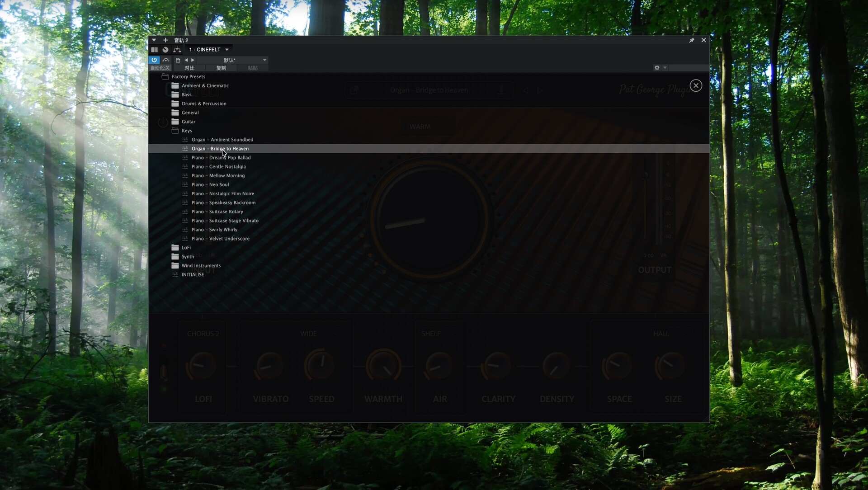
Task: Expand the Ambient & Cinematic folder
Action: [205, 85]
